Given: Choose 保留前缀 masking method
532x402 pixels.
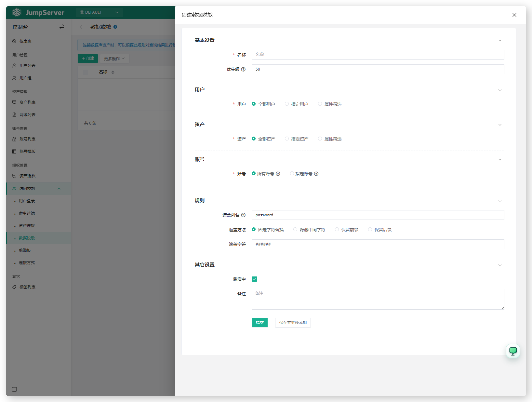Looking at the screenshot, I should click(347, 230).
